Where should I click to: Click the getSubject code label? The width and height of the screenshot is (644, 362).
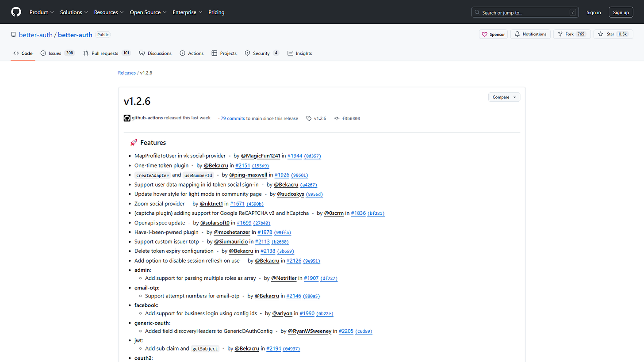point(205,349)
